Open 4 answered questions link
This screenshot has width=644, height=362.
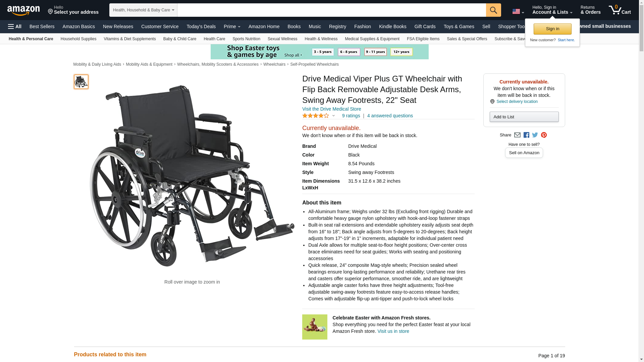coord(390,116)
